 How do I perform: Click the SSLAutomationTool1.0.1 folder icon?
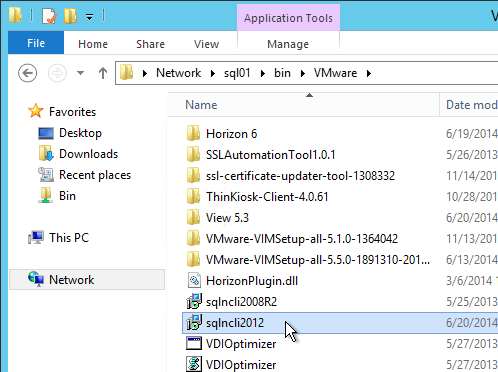coord(193,154)
